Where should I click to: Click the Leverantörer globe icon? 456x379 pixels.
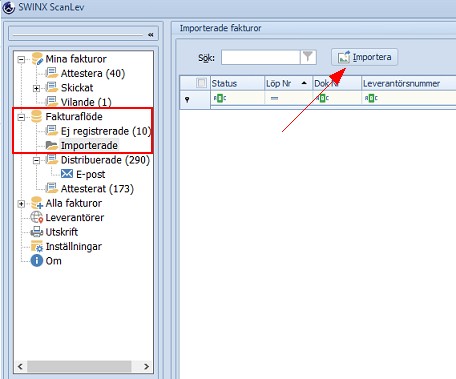coord(37,217)
